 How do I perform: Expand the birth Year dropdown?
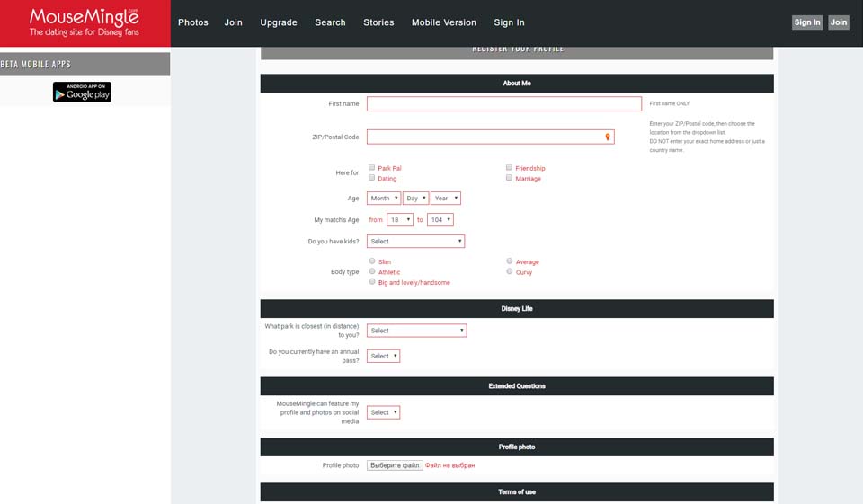click(445, 199)
